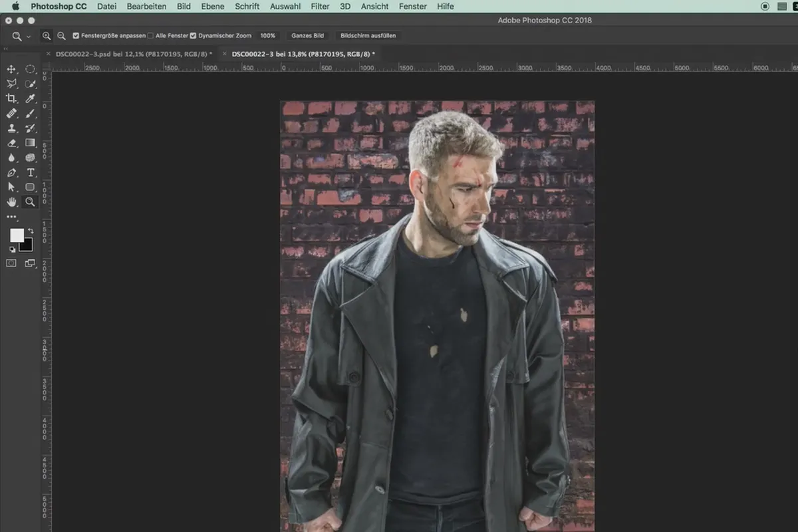
Task: Select the Hand tool
Action: click(x=11, y=202)
